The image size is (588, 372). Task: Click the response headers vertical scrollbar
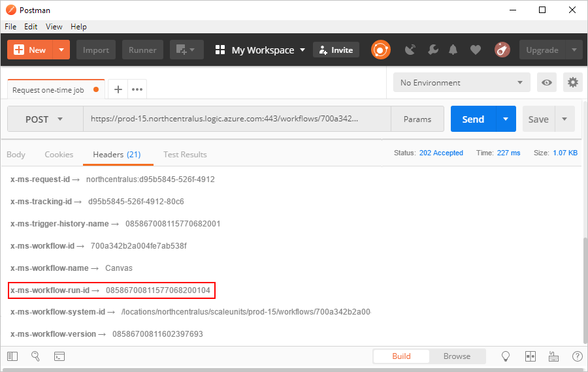[x=585, y=290]
